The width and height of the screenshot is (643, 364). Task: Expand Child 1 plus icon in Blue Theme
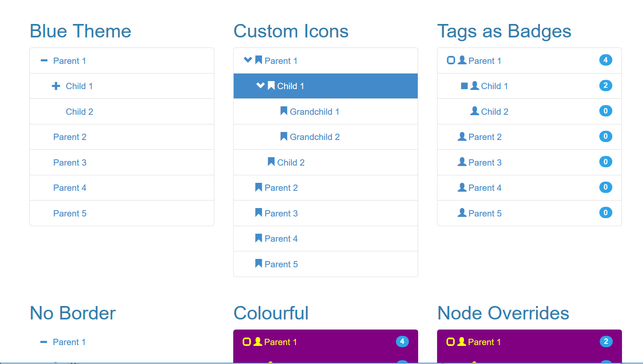click(x=56, y=86)
